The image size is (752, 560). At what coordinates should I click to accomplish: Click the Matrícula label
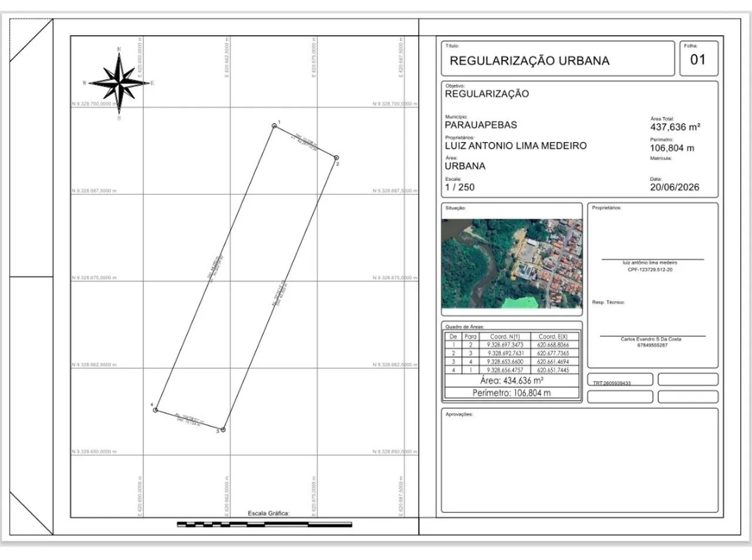point(660,159)
